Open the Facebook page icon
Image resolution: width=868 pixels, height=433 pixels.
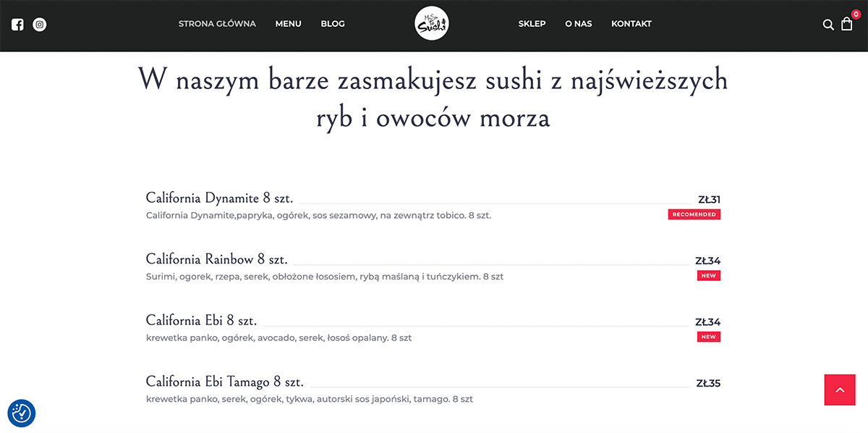tap(17, 24)
